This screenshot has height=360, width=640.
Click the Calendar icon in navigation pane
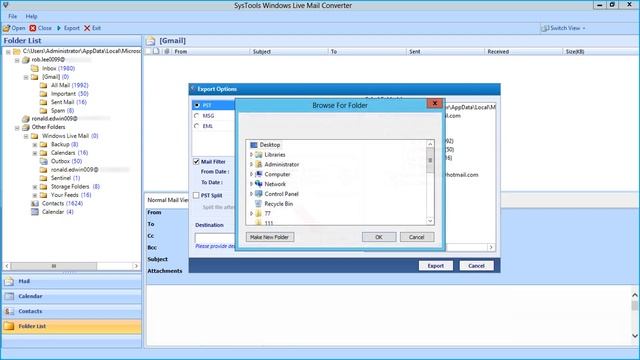tap(9, 296)
